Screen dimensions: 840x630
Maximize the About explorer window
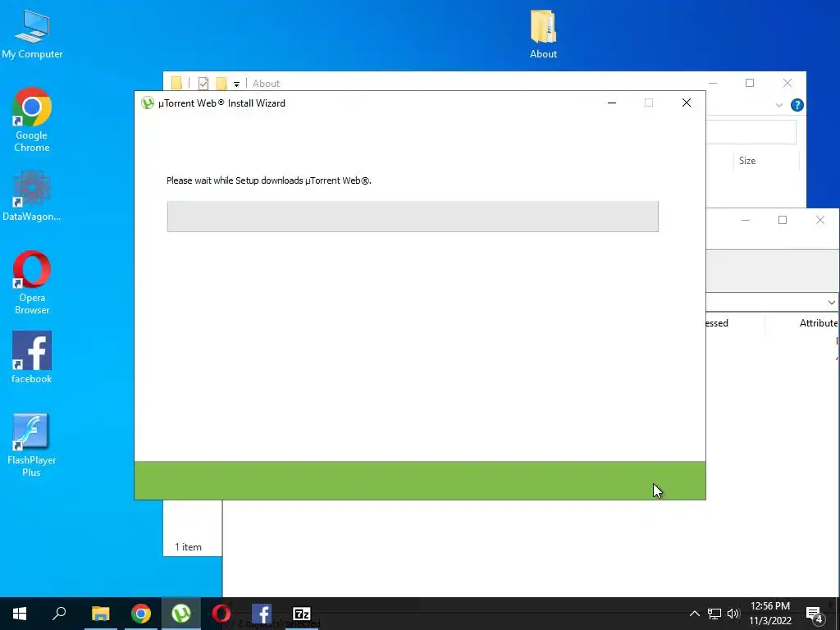(750, 83)
